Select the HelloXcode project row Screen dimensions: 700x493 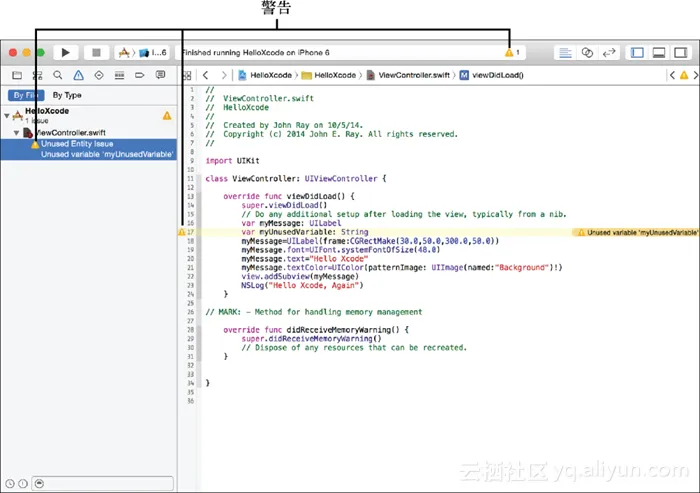[89, 115]
